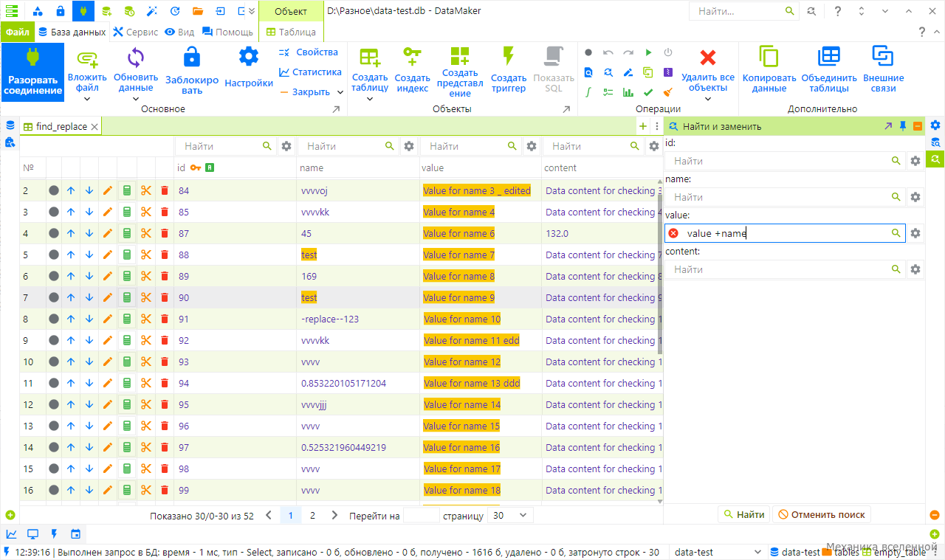Click the Заблокировать lock icon in ribbon
Image resolution: width=945 pixels, height=560 pixels.
tap(192, 57)
